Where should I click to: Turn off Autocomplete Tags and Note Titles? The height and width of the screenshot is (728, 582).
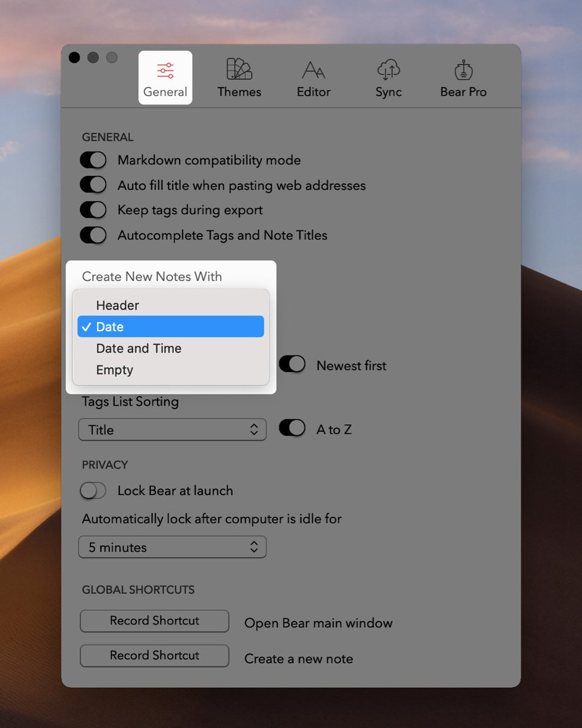93,235
